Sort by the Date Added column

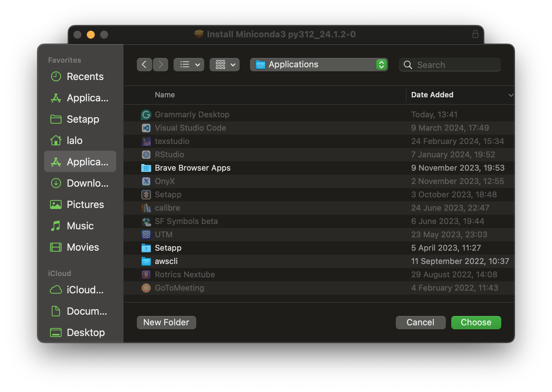(432, 95)
